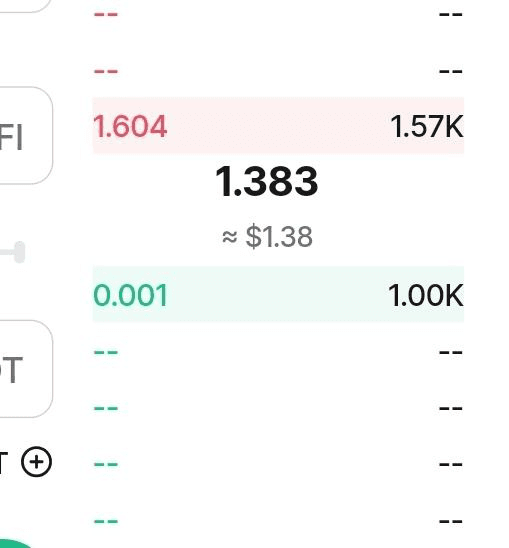This screenshot has width=509, height=548.
Task: Click the empty amount in the bottommost bid row
Action: point(451,521)
